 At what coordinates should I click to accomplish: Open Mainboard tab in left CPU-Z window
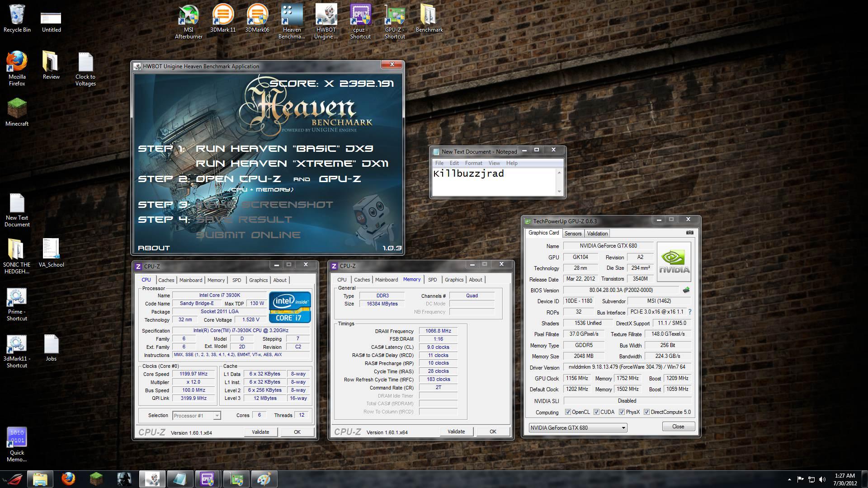pos(191,280)
